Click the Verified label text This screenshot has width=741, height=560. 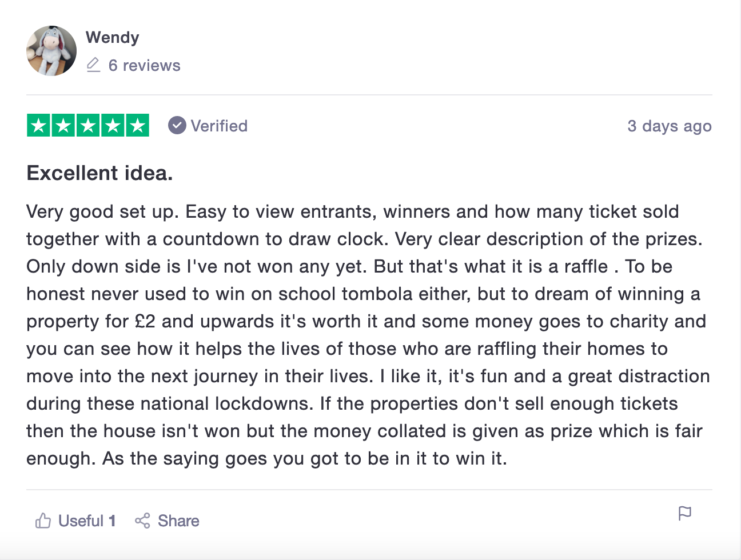219,126
